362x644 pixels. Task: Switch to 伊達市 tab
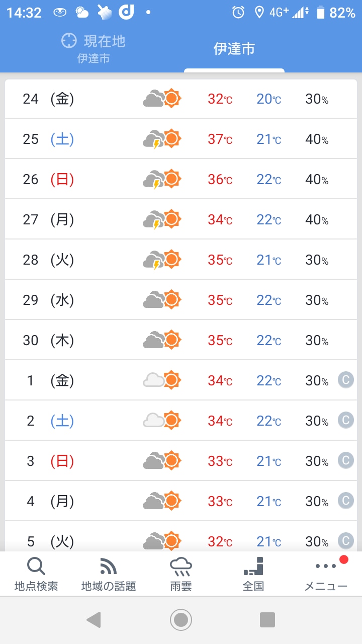pos(234,49)
